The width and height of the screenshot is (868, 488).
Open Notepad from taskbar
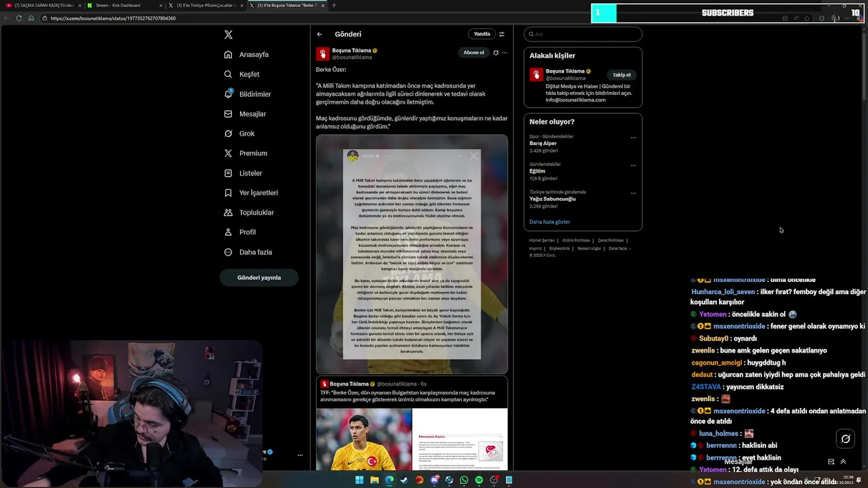[x=509, y=481]
